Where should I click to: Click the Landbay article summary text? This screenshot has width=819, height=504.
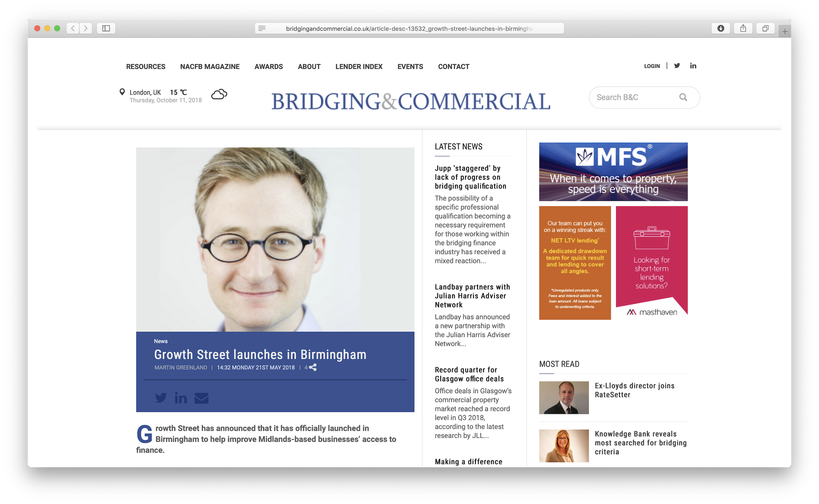tap(472, 330)
